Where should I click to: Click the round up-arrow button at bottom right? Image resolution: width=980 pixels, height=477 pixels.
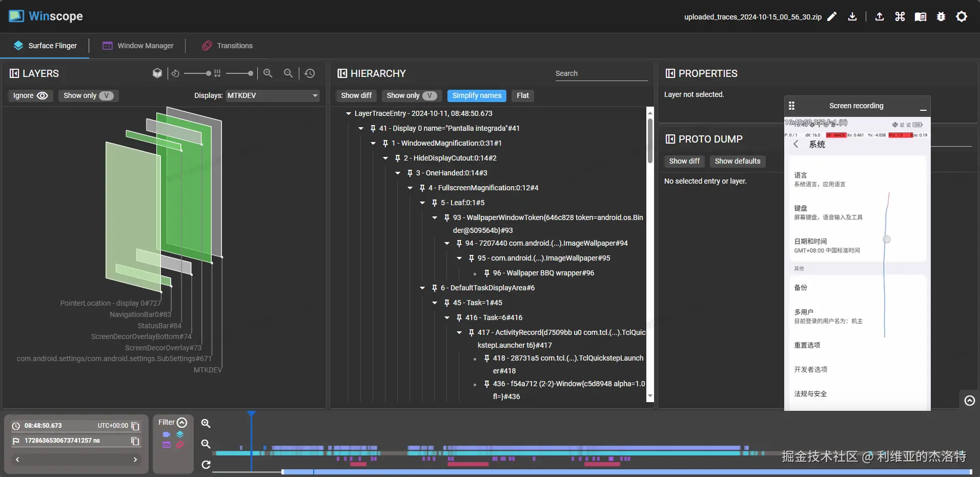pyautogui.click(x=970, y=401)
